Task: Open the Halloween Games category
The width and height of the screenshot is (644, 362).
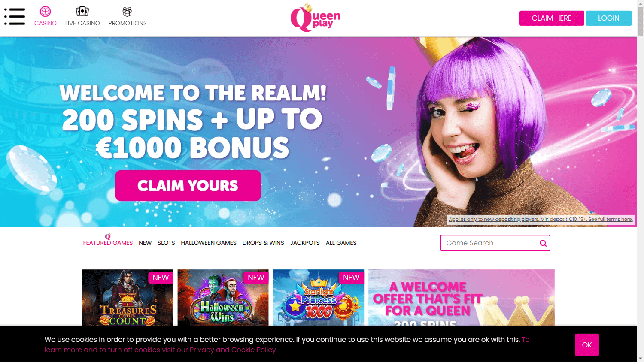Action: tap(209, 243)
